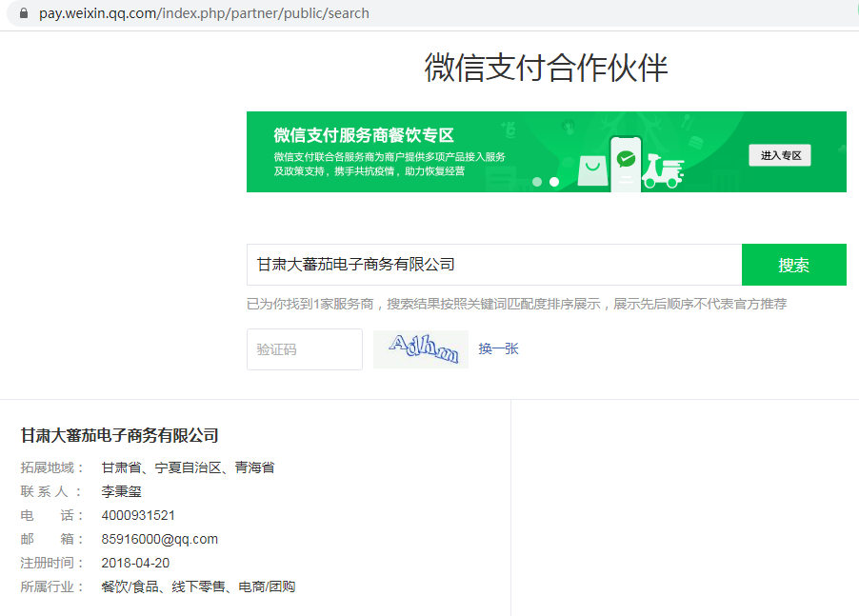Click the 进入专区 banner button
The height and width of the screenshot is (616, 859).
click(780, 155)
